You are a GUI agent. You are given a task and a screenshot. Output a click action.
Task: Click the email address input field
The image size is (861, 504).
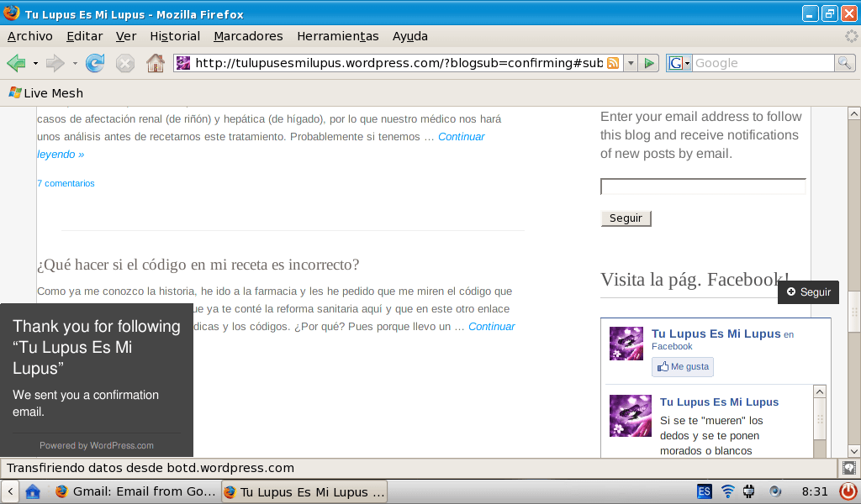[x=703, y=186]
